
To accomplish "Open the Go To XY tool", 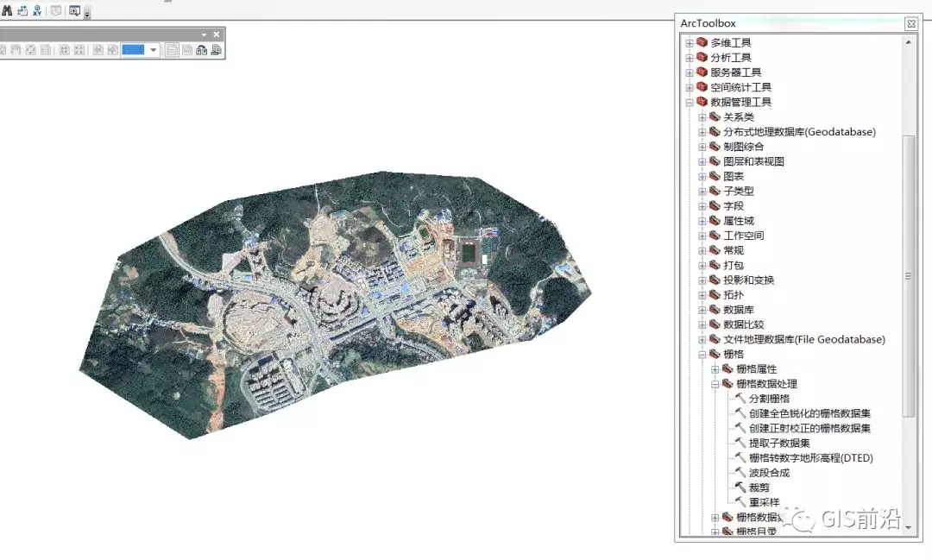I will click(x=35, y=10).
